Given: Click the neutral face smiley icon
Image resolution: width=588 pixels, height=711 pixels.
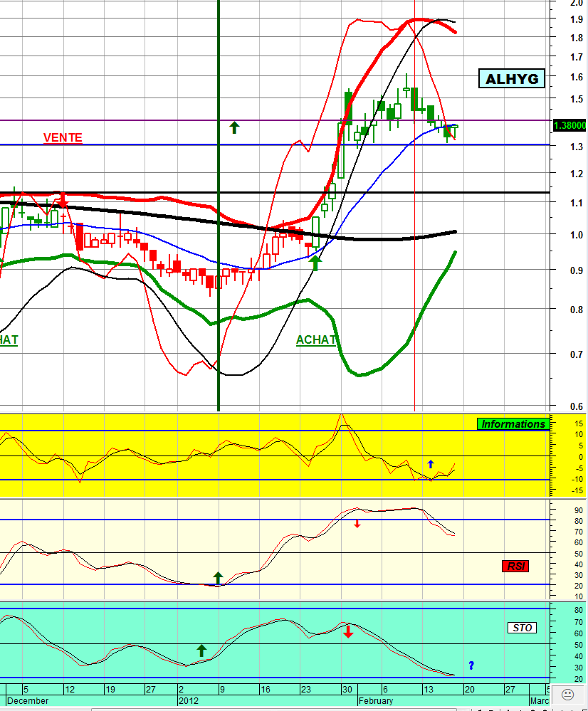Looking at the screenshot, I should pos(567,694).
